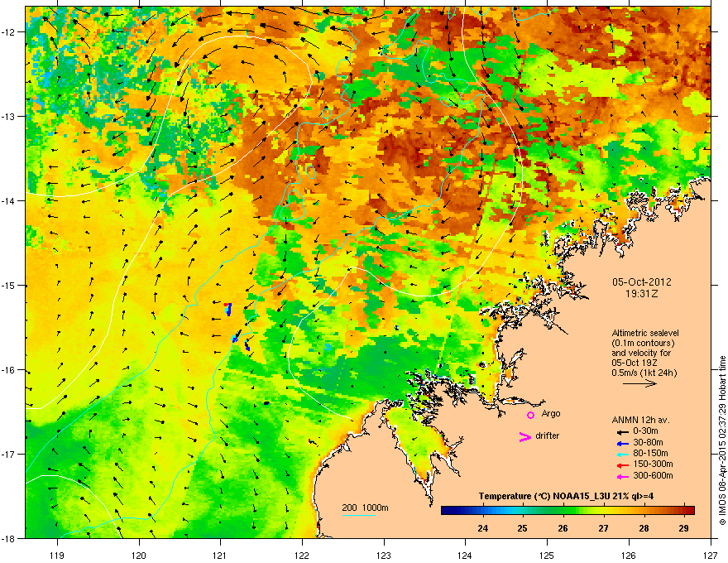
Task: Click the color bar tick label 28
Action: [644, 528]
